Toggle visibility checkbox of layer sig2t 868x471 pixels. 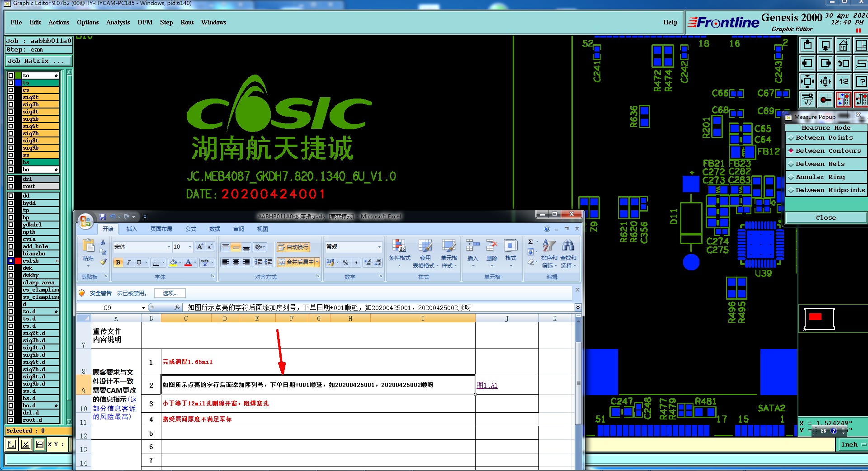point(11,97)
